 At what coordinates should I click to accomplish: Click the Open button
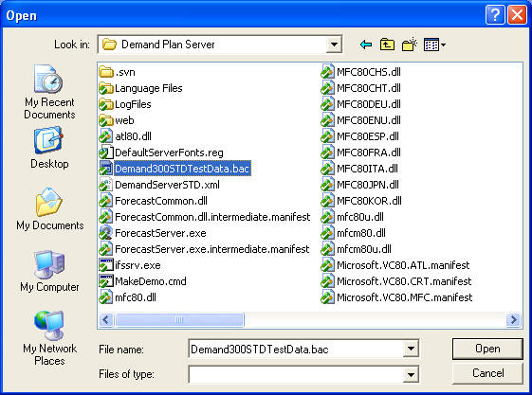pyautogui.click(x=487, y=349)
